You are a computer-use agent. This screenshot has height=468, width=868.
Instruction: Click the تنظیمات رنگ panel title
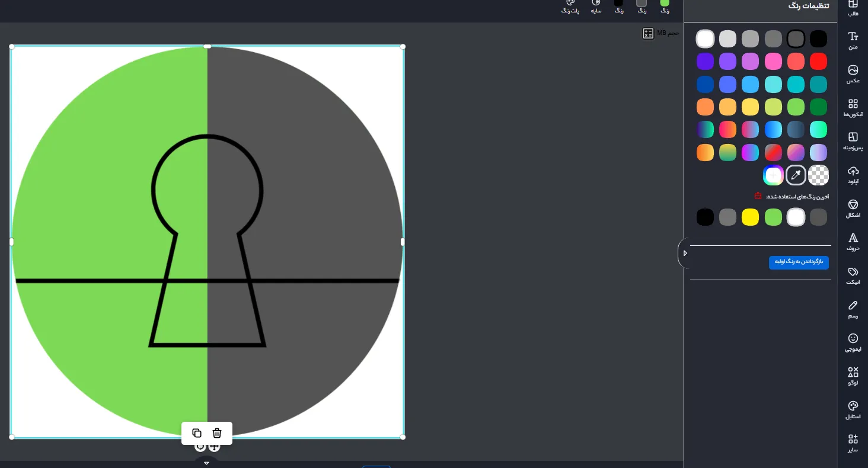coord(809,5)
